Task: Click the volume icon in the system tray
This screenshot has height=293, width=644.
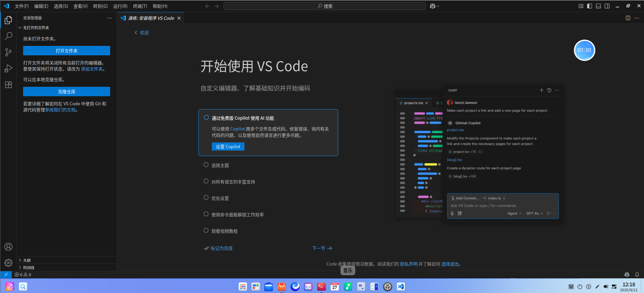Action: [x=606, y=287]
